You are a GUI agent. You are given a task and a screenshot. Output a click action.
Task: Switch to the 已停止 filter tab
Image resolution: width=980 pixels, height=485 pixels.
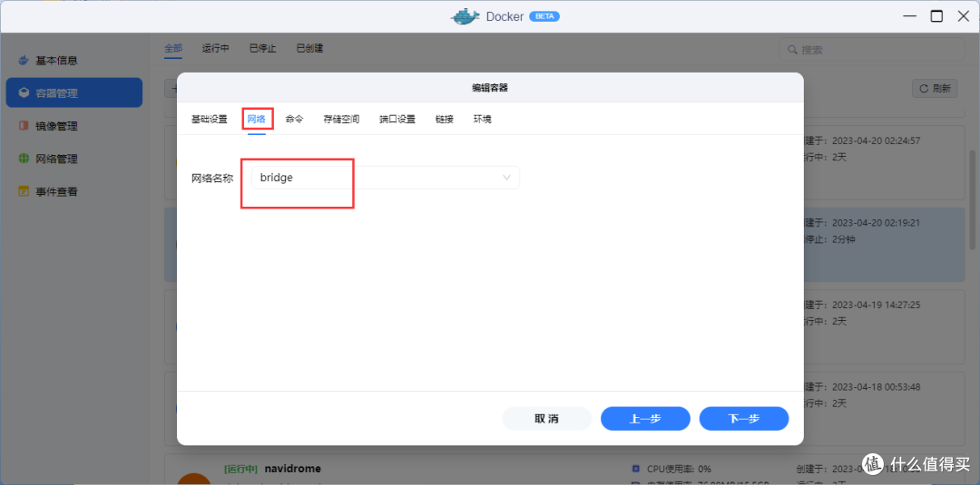pos(262,48)
